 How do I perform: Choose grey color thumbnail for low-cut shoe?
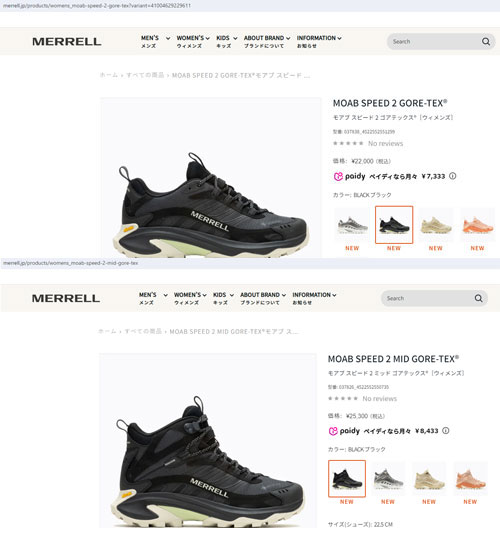352,225
